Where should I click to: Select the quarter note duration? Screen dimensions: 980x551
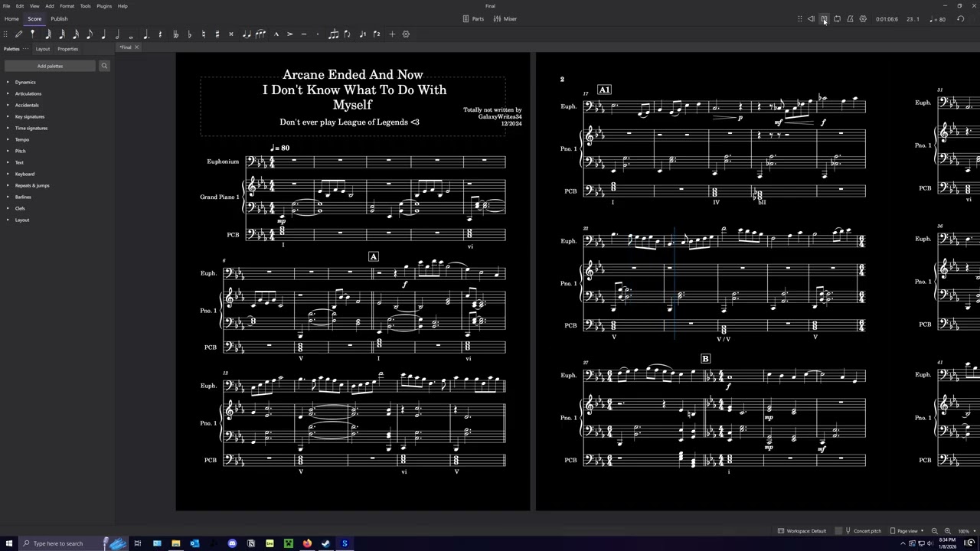click(103, 34)
